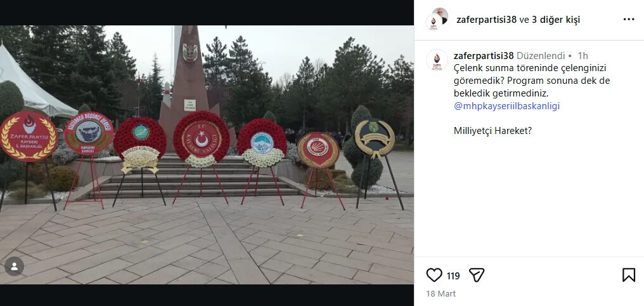Open zaferpartisi38 username in the caption
Viewport: 644px width, 306px height.
[484, 55]
